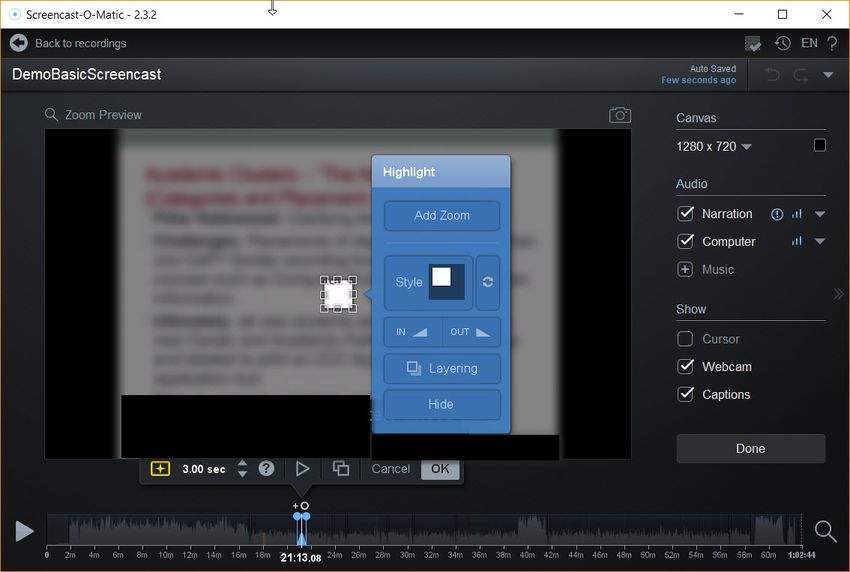Toggle the Captions show checkbox
Viewport: 850px width, 572px height.
[685, 394]
